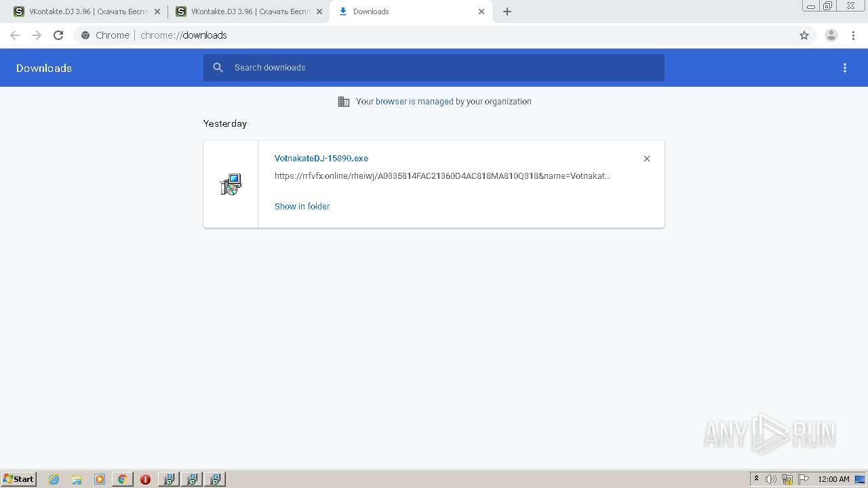Click the download source URL text

point(442,176)
